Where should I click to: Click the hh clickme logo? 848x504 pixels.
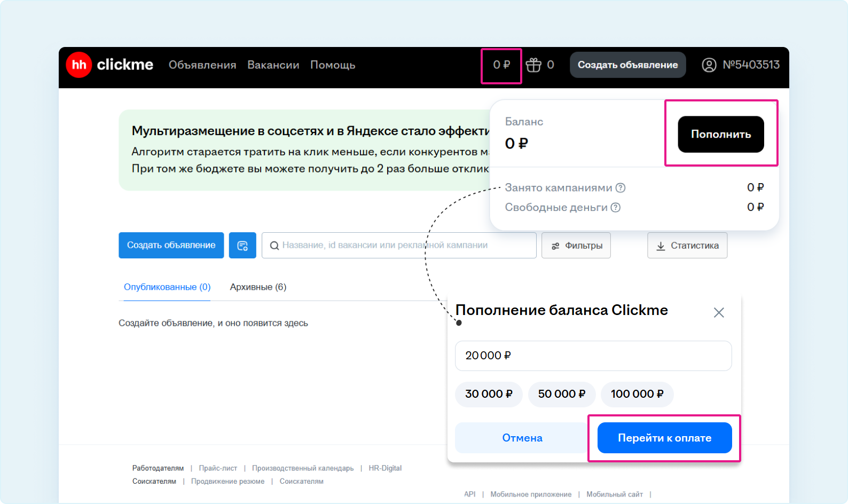109,65
